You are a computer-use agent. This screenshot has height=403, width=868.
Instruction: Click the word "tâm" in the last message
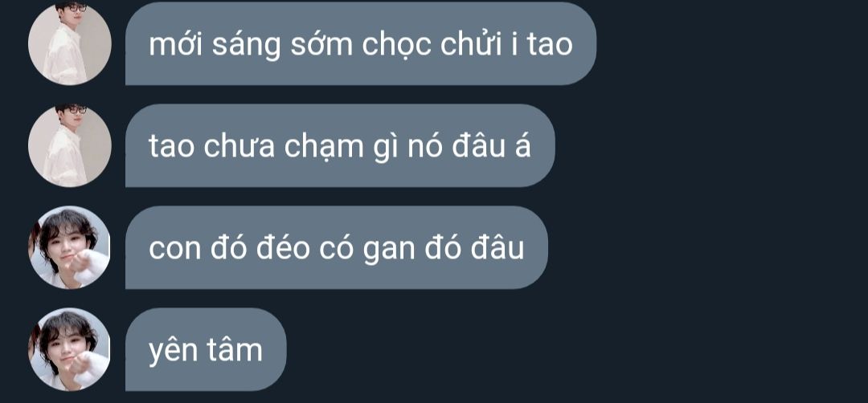coord(235,350)
